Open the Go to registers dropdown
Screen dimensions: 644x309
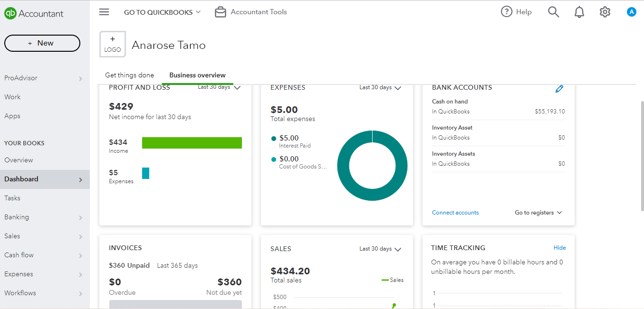tap(538, 213)
